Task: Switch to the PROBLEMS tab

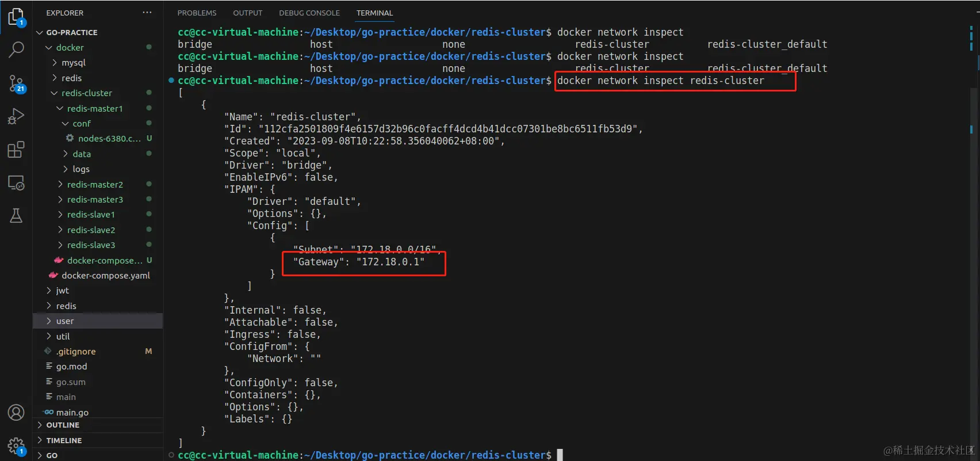Action: click(x=197, y=13)
